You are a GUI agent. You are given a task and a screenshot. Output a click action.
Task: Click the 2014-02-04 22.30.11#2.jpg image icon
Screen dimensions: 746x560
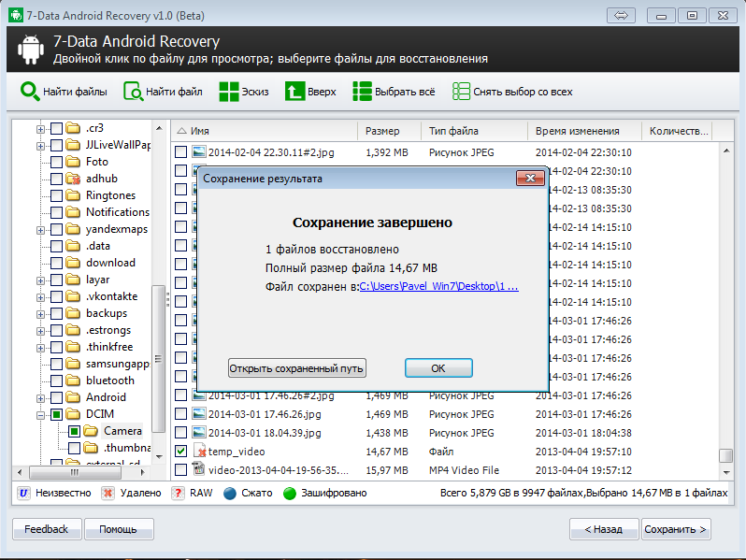[199, 151]
